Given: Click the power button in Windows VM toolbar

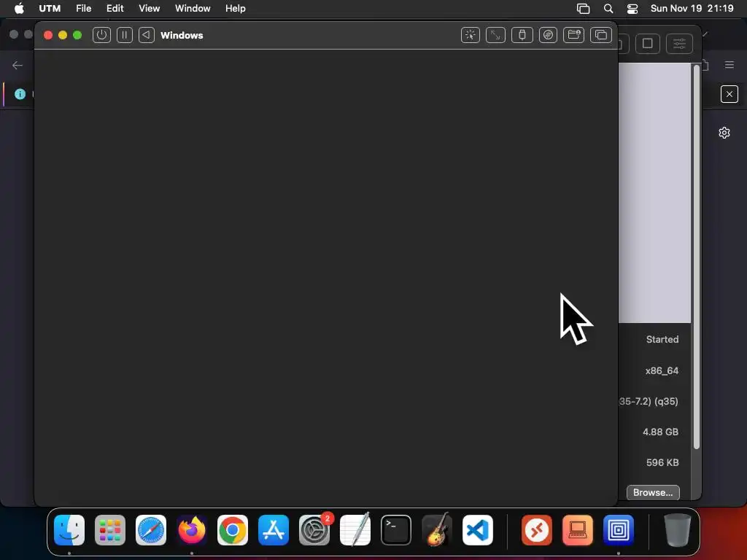Looking at the screenshot, I should pos(101,35).
